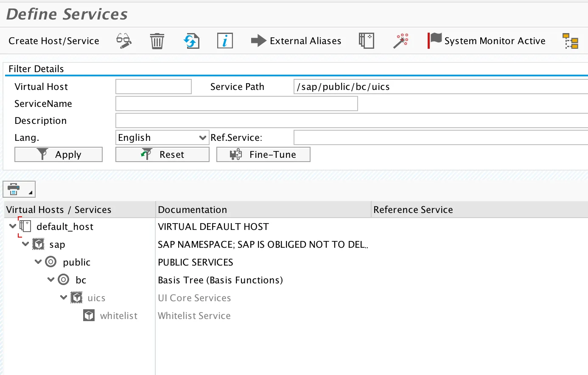Collapse the sap namespace node
This screenshot has width=588, height=375.
pos(25,244)
